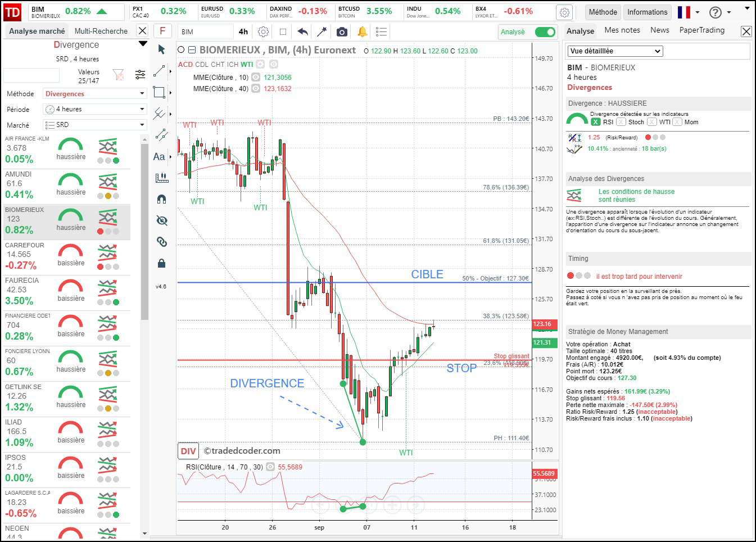Click the square fullscreen icon
The image size is (756, 542).
[x=283, y=32]
